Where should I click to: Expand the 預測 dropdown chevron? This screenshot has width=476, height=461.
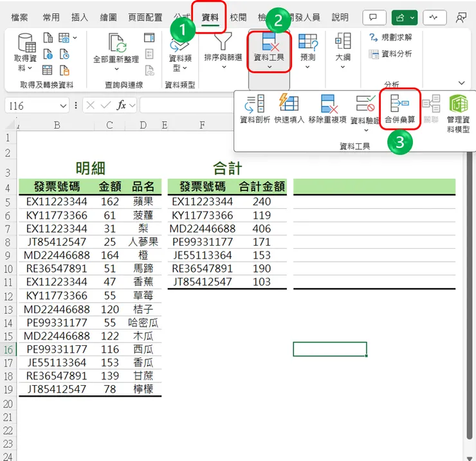click(x=307, y=67)
